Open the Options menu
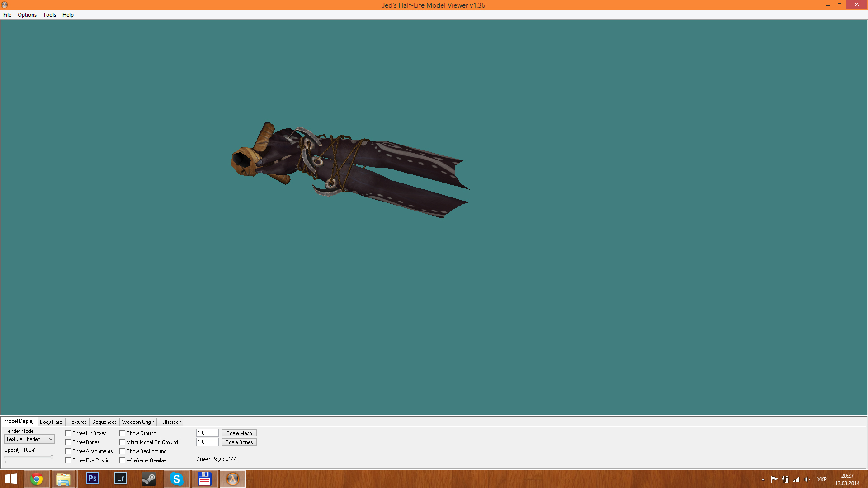868x488 pixels. [27, 15]
